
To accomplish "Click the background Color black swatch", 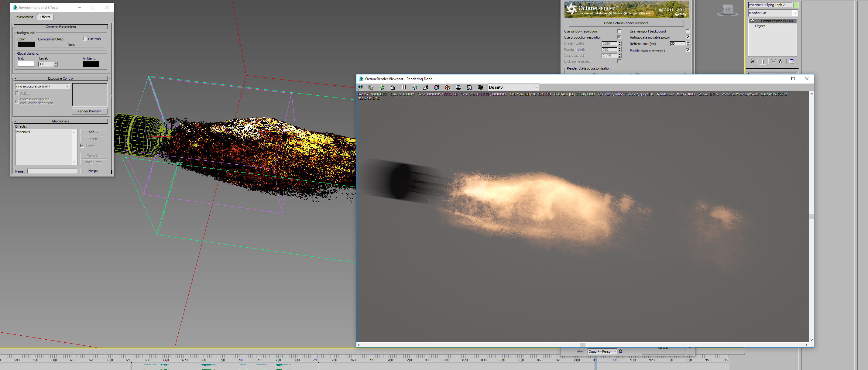I will click(26, 44).
